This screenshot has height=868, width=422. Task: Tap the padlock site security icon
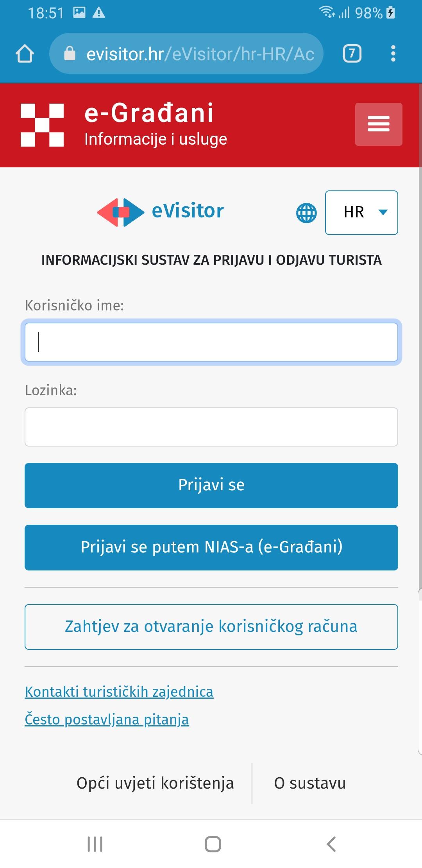click(70, 53)
